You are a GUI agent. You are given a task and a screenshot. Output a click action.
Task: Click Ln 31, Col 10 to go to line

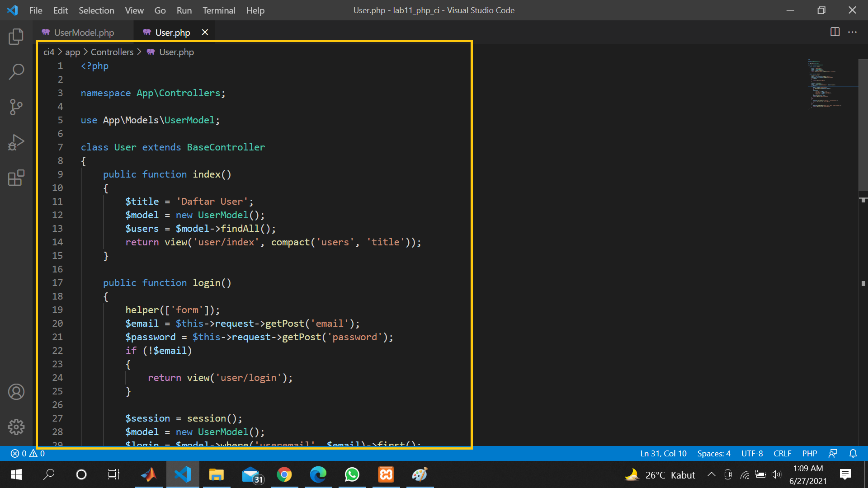tap(663, 453)
